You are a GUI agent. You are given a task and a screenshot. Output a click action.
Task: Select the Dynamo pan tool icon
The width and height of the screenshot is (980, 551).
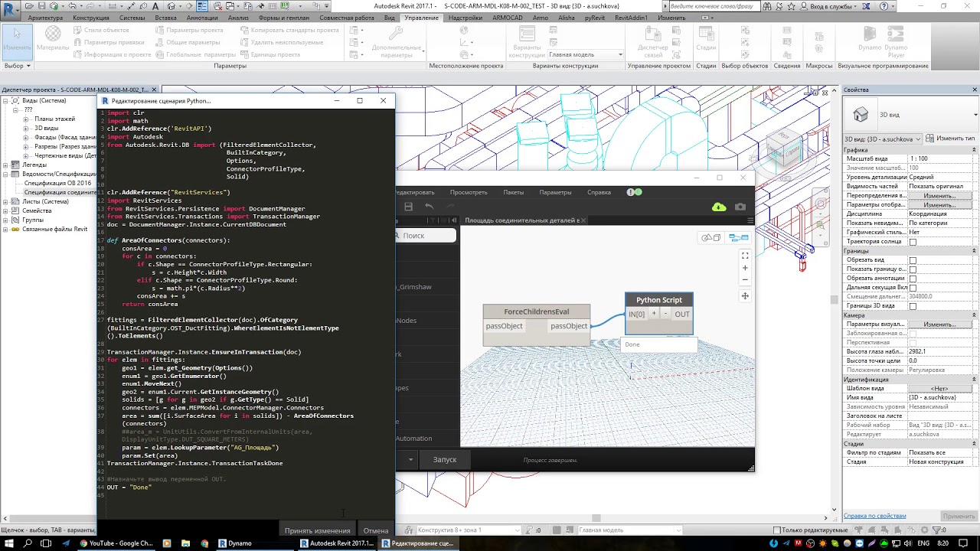click(745, 296)
